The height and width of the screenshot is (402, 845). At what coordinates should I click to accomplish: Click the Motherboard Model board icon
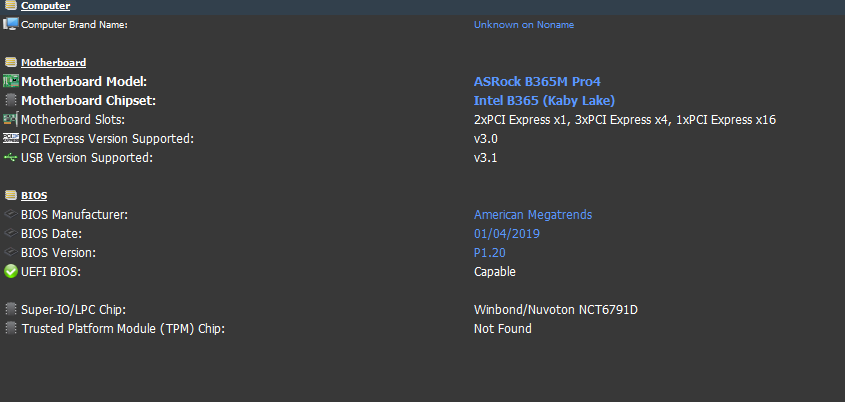(x=10, y=81)
